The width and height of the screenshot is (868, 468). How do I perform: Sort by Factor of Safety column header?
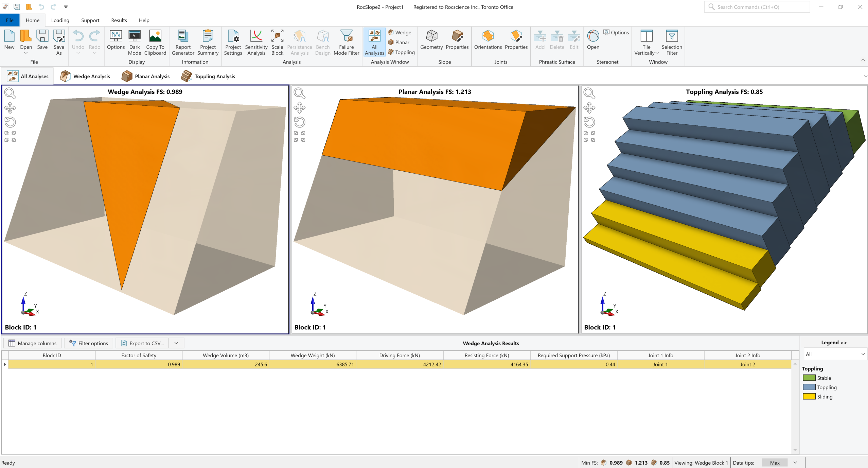tap(139, 355)
